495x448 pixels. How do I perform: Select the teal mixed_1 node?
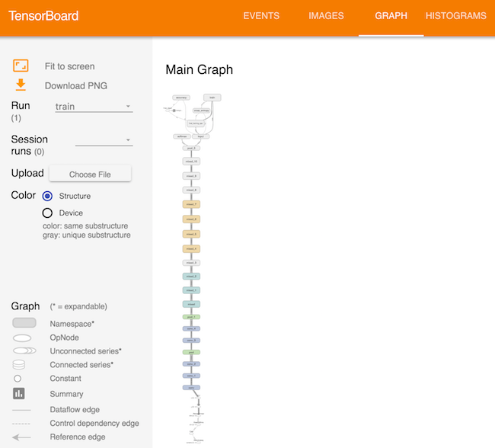click(x=191, y=290)
